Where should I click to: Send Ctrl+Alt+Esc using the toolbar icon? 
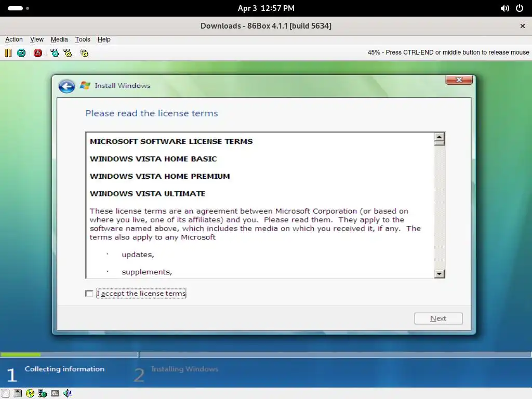click(68, 53)
